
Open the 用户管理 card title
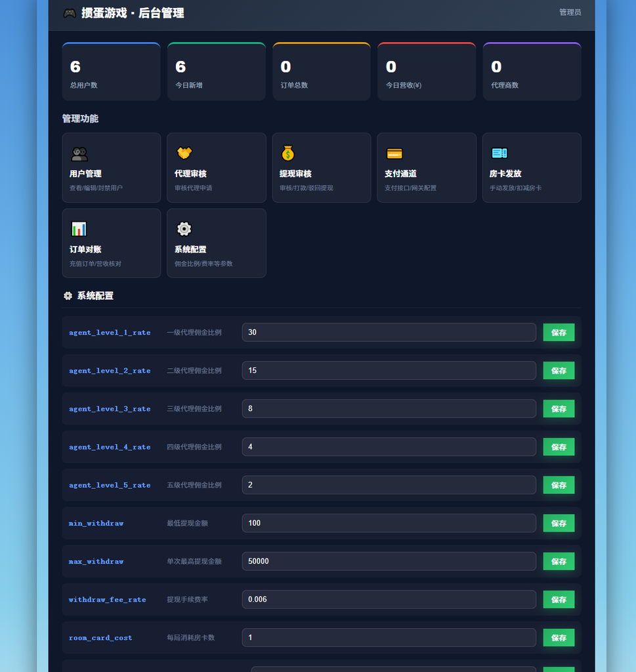[x=85, y=173]
